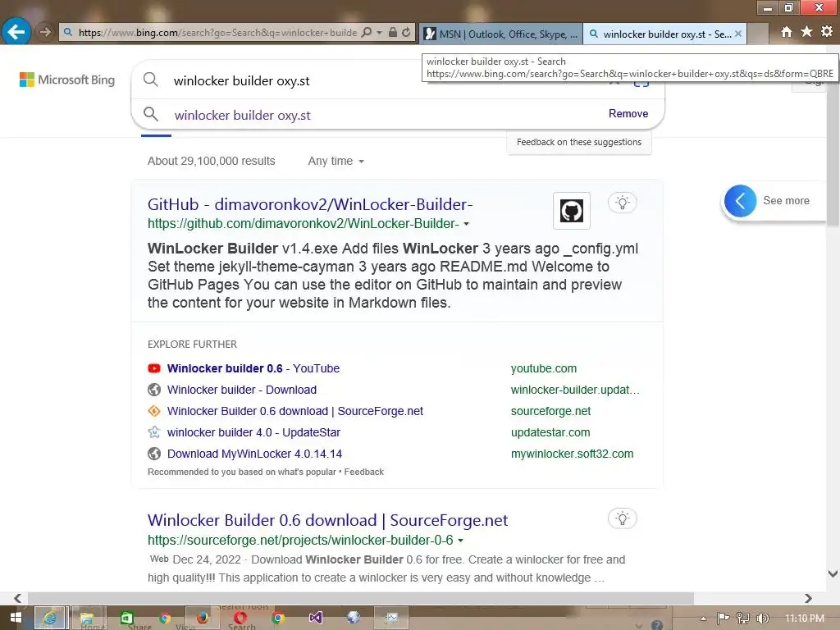Open Favorites star icon
This screenshot has width=840, height=630.
click(x=807, y=32)
